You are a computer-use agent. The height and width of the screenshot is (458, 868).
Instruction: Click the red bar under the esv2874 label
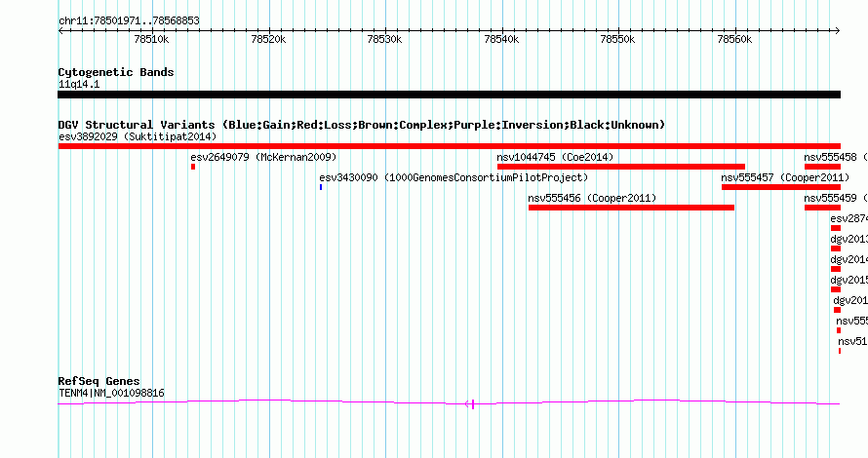point(836,228)
